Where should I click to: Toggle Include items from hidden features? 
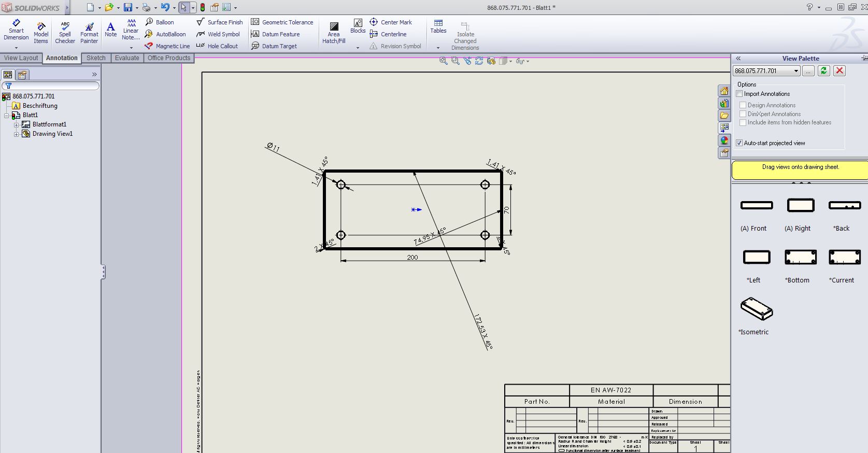tap(743, 122)
